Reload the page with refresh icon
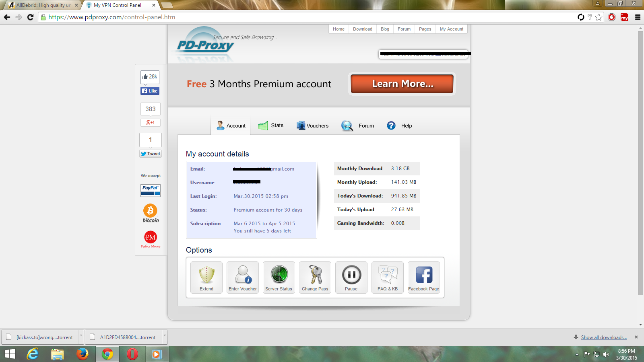Screen dimensions: 644x362 pos(30,17)
